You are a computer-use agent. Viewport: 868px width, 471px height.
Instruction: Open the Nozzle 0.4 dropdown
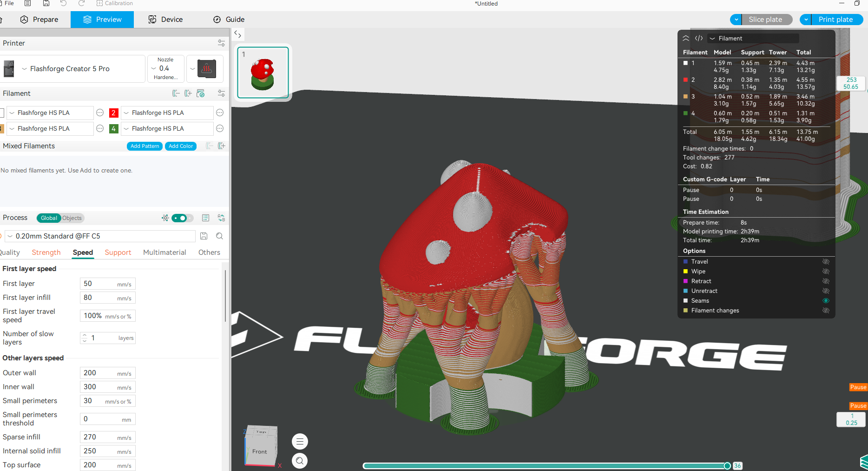[x=165, y=69]
